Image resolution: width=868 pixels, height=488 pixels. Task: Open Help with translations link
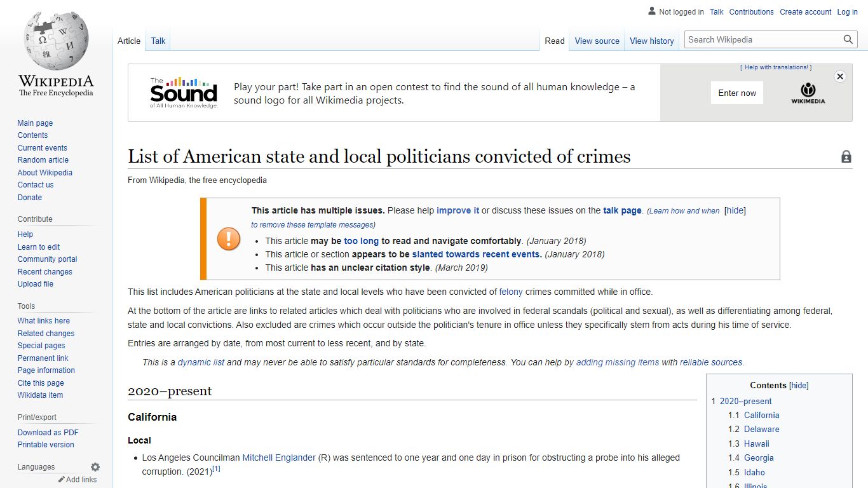pos(776,67)
